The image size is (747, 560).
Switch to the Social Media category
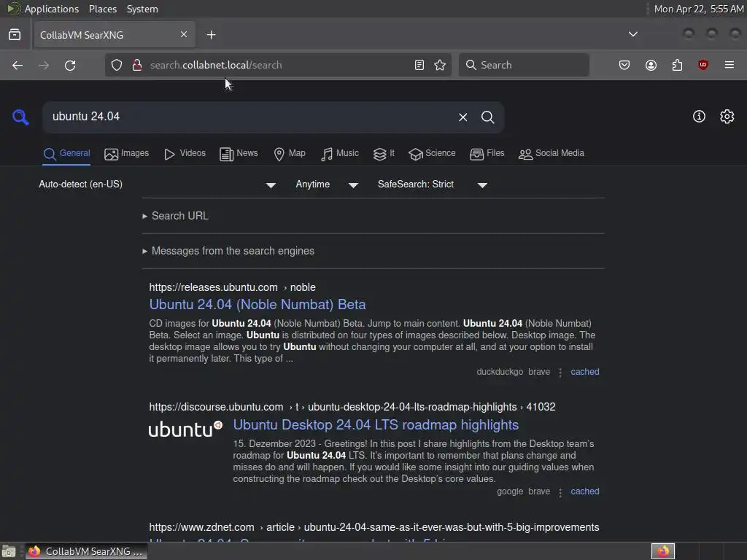coord(551,153)
